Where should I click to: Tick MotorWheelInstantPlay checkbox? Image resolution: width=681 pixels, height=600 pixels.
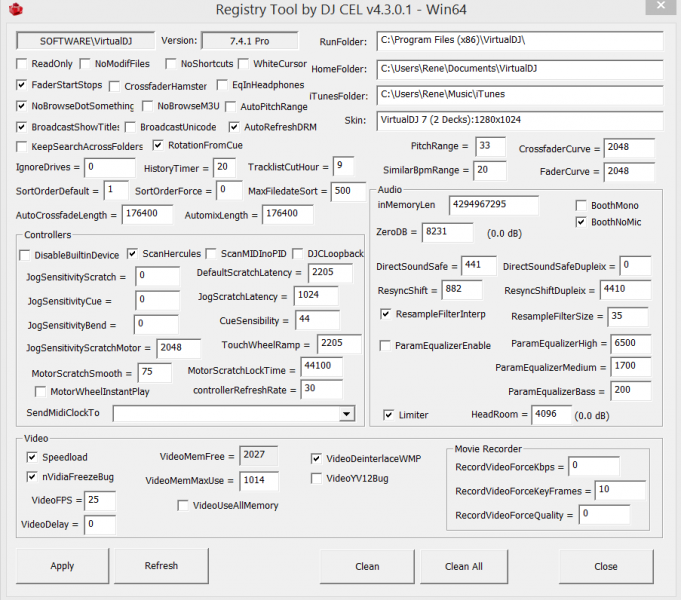40,391
